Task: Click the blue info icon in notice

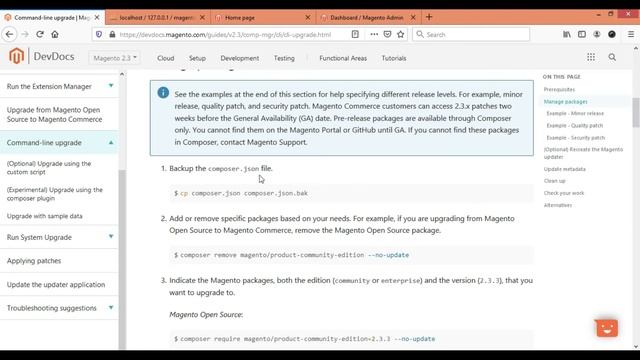Action: pos(163,93)
